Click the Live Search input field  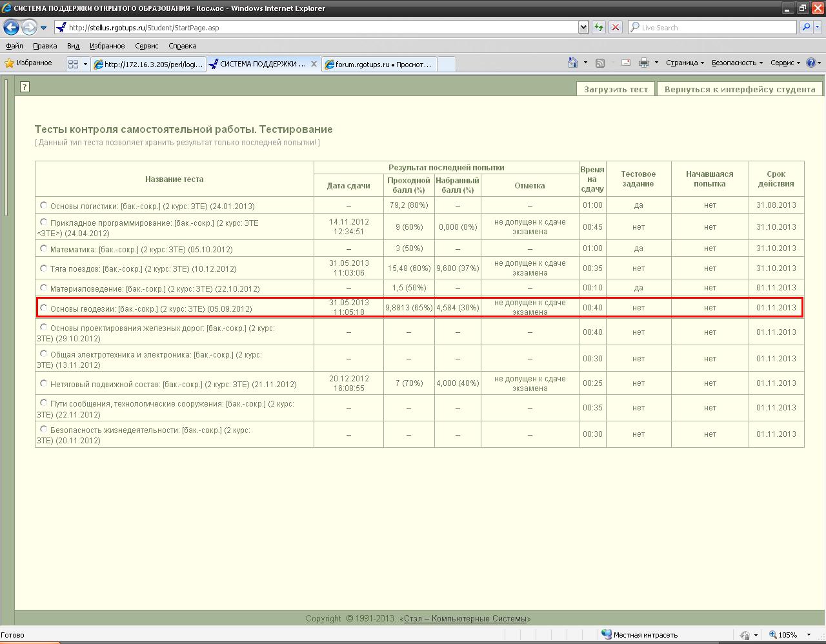716,27
